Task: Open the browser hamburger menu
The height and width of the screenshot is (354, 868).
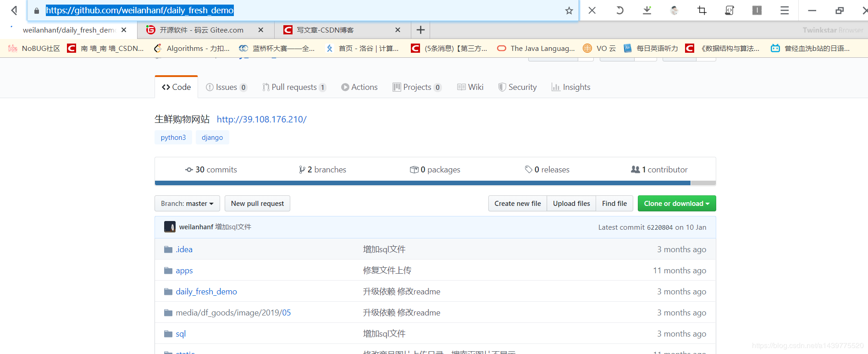Action: tap(785, 10)
